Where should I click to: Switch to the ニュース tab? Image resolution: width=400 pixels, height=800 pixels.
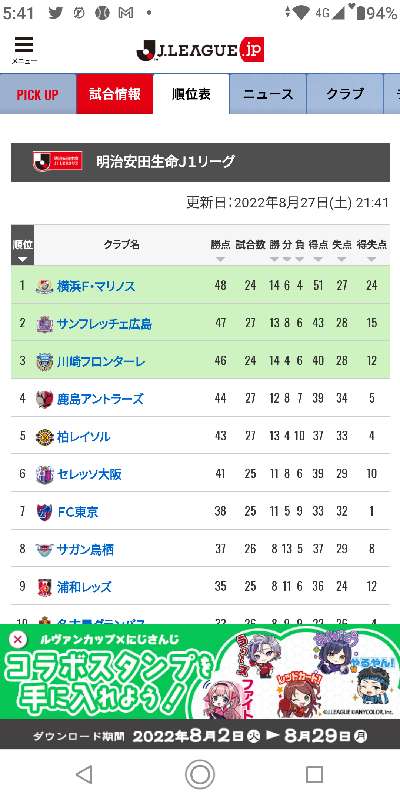click(268, 94)
